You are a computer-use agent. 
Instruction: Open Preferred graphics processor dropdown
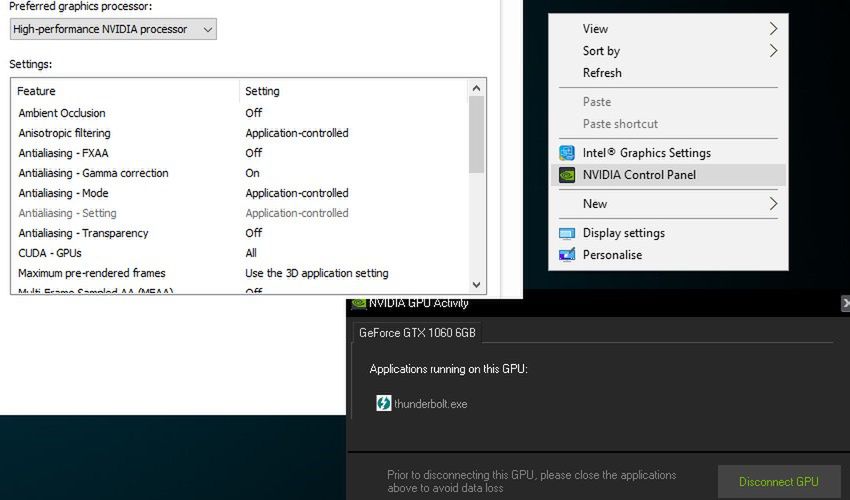(x=113, y=29)
